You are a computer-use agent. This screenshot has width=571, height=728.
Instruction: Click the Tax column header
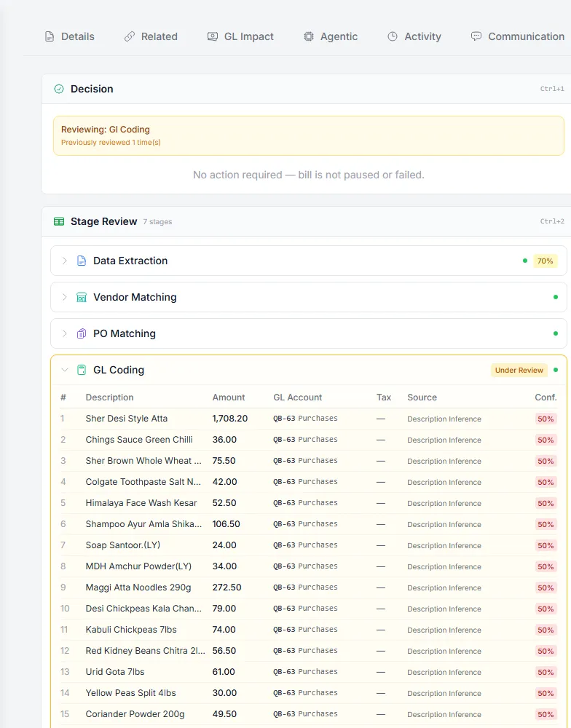click(x=384, y=397)
